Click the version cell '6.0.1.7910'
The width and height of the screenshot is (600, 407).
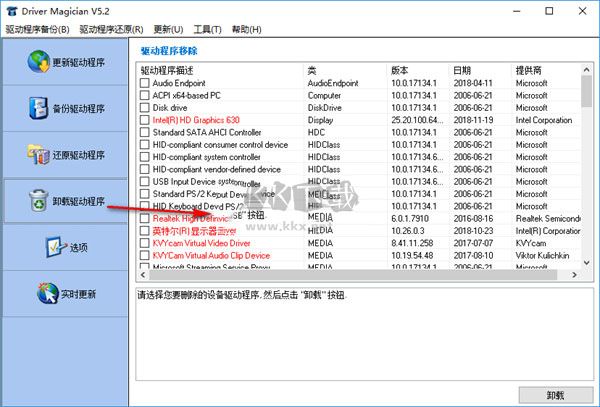tap(410, 218)
